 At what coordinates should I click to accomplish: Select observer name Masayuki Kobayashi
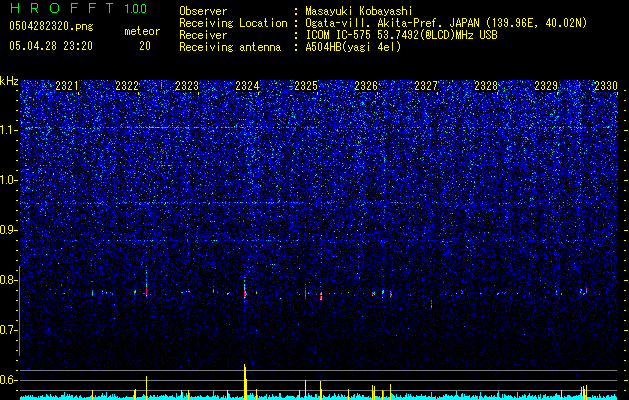point(359,11)
